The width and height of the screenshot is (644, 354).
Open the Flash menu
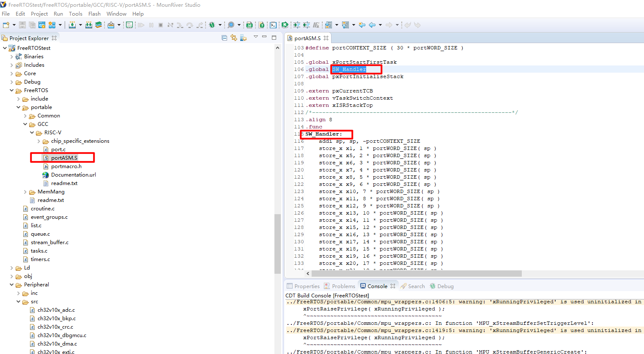[x=94, y=14]
